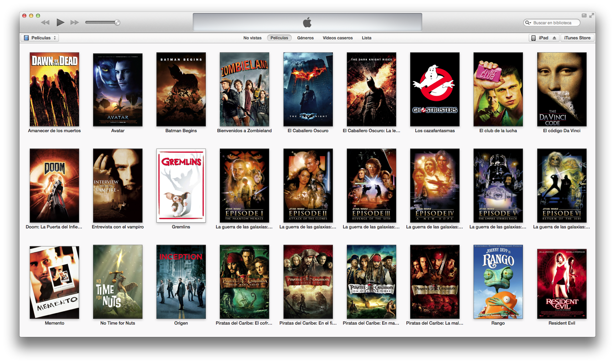Select the Inception poster
Image resolution: width=615 pixels, height=364 pixels.
click(181, 282)
